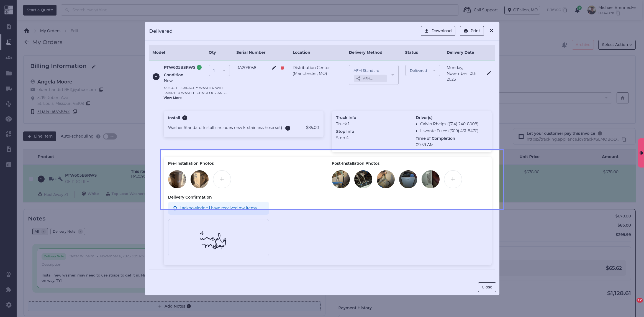This screenshot has width=644, height=317.
Task: Open the Delivered status dropdown
Action: click(422, 70)
